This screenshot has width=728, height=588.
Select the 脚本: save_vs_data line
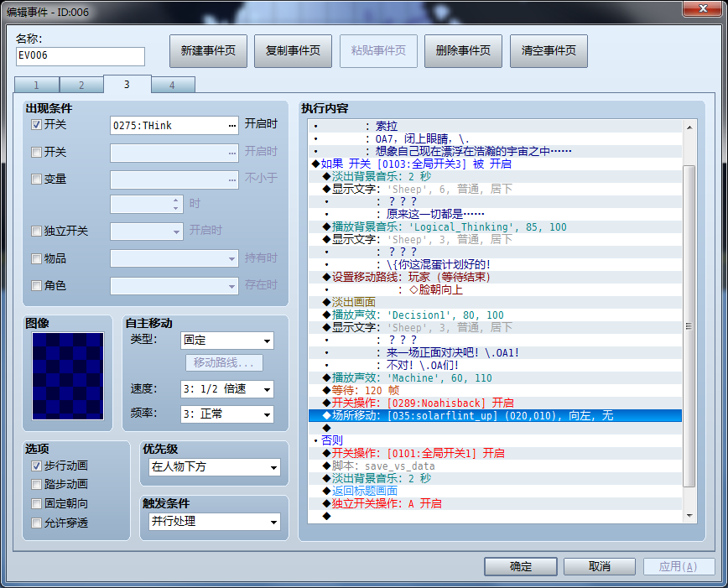(x=495, y=466)
